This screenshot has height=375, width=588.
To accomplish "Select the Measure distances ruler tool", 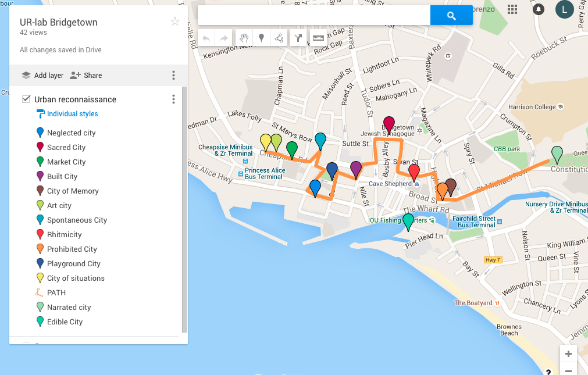I will coord(318,38).
